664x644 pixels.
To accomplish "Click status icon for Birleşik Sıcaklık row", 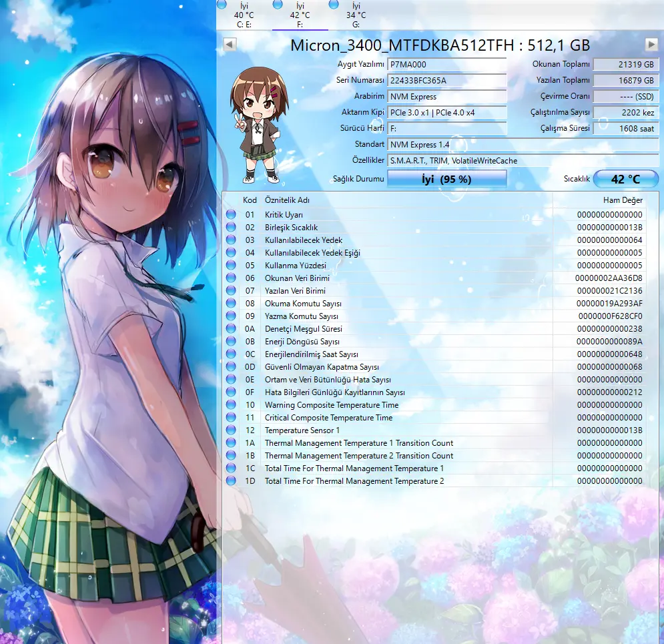I will (x=231, y=227).
